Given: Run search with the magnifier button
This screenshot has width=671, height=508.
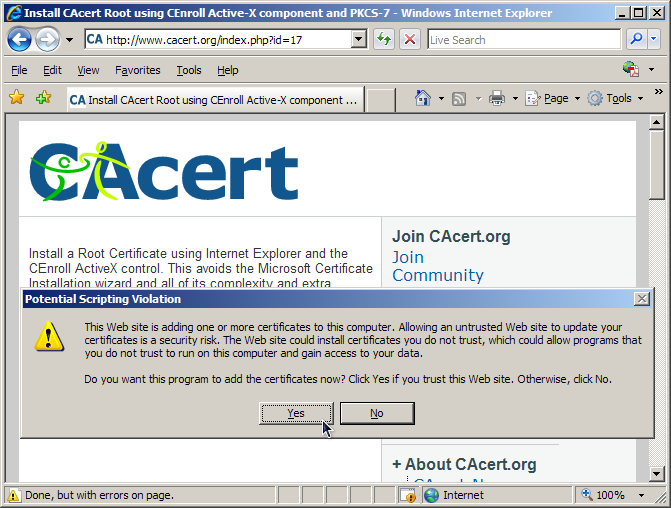Looking at the screenshot, I should click(x=636, y=39).
